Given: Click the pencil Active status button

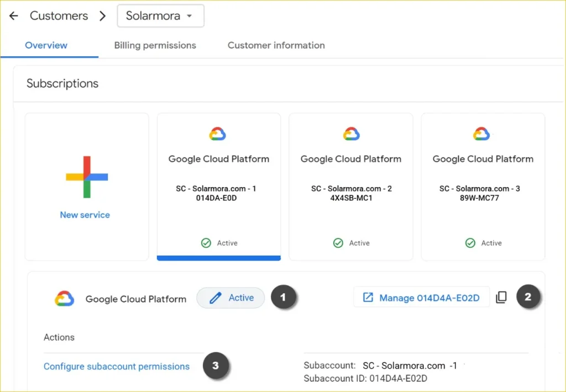Looking at the screenshot, I should [231, 298].
